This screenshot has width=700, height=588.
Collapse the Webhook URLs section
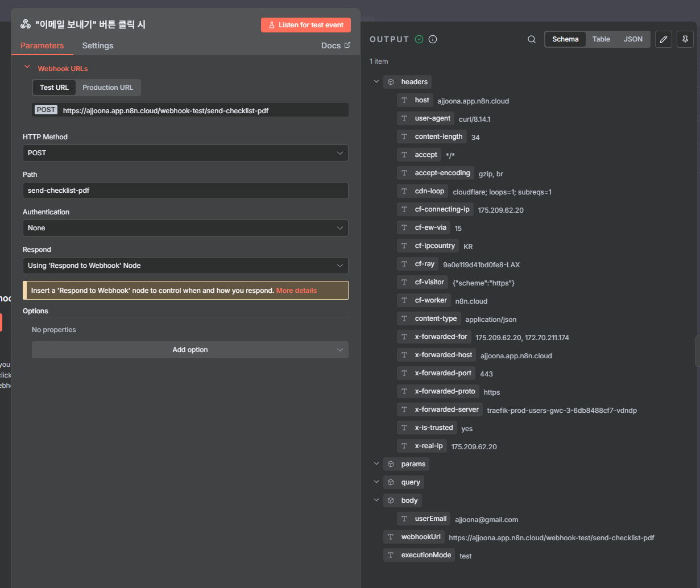(27, 68)
